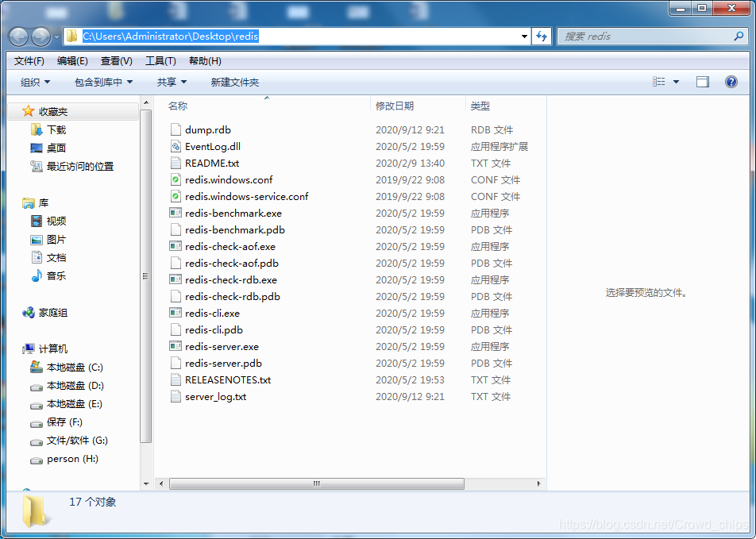Screen dimensions: 756x539
Task: Open the 文件(F) menu
Action: pos(29,61)
